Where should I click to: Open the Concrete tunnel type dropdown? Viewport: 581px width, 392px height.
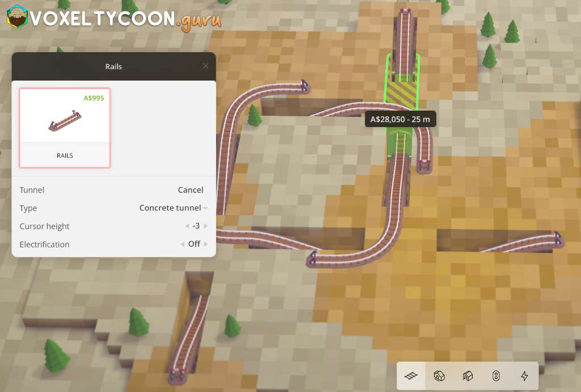[x=173, y=208]
